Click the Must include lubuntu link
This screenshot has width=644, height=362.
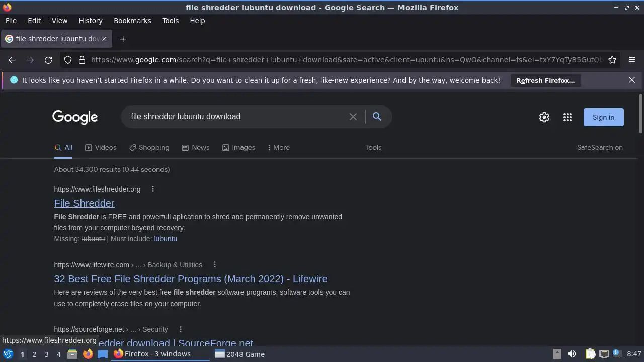pyautogui.click(x=166, y=239)
